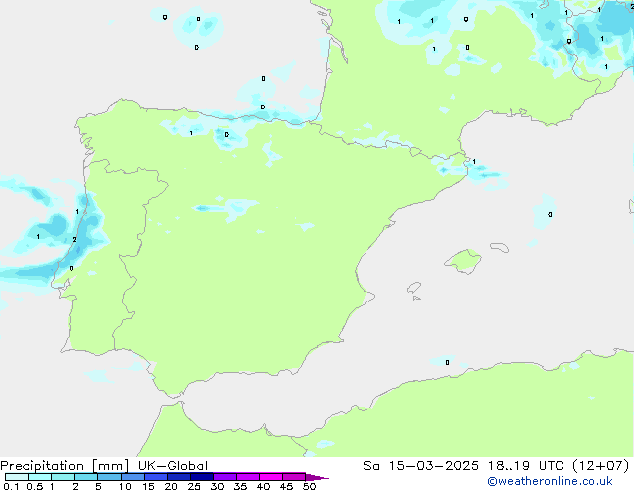Click the '(12+07)' forecast run text

[x=601, y=466]
